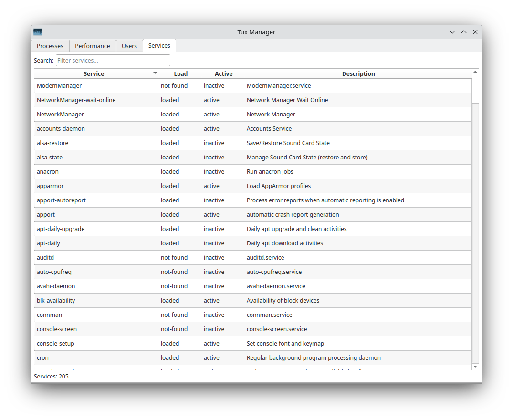Click not-found load cell for ModemManager
This screenshot has height=420, width=513.
pos(180,86)
